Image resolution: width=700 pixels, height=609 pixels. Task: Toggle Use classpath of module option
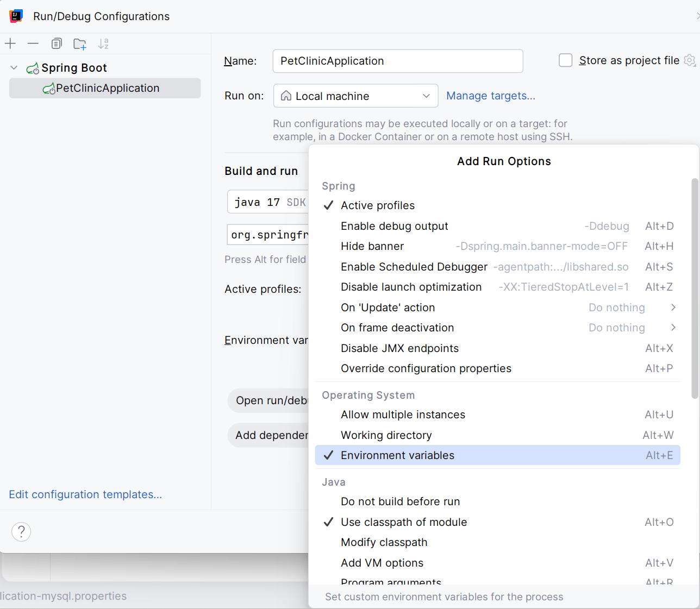click(497, 522)
